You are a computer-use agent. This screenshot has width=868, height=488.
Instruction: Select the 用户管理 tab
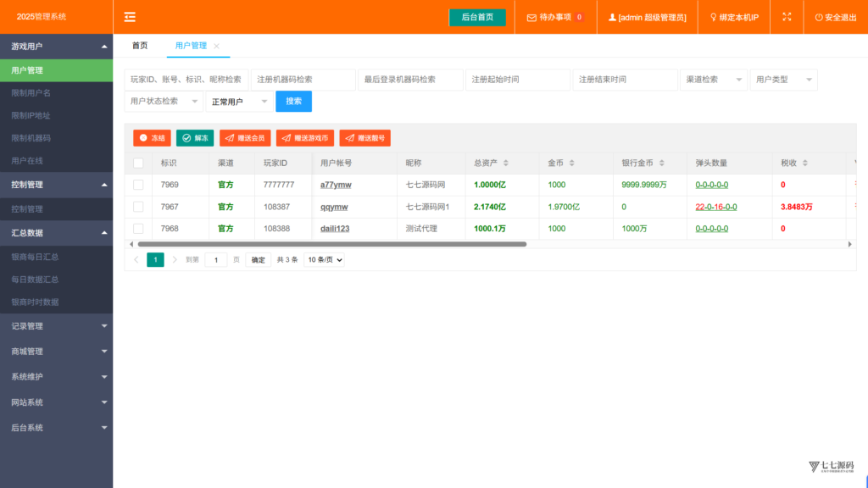coord(191,46)
